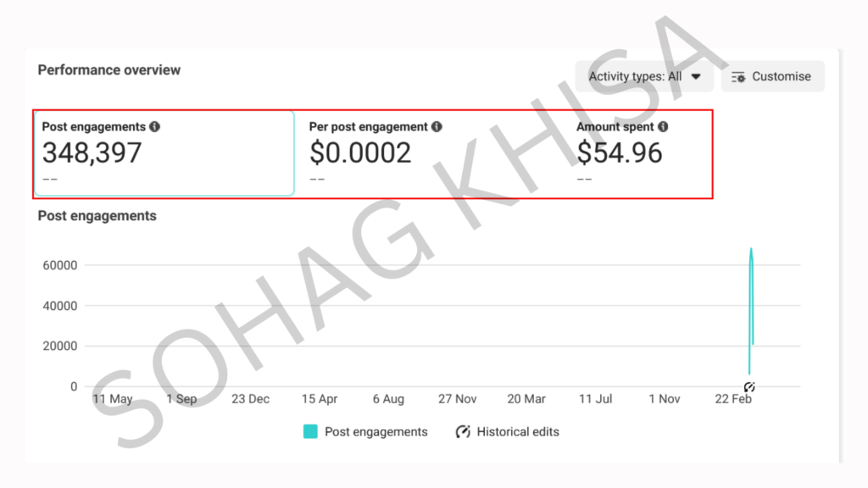Click the 348,397 engagements value
Screen dimensions: 868x488
(92, 152)
